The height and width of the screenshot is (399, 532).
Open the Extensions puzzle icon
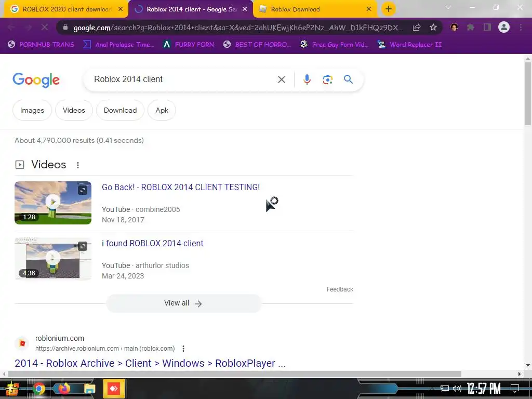coord(470,28)
